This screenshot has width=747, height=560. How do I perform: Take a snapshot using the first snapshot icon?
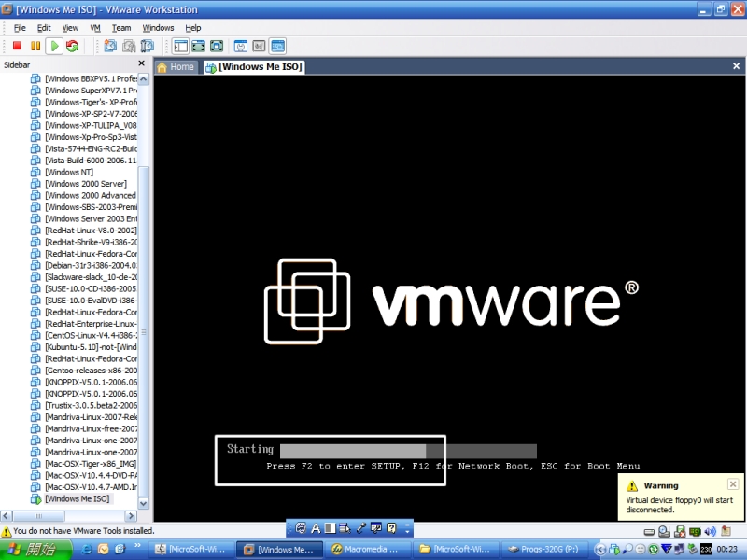(110, 46)
